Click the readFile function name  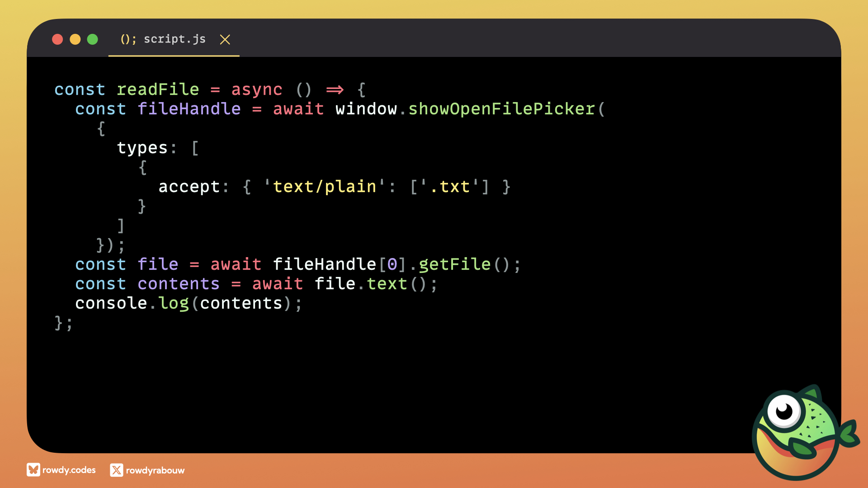pyautogui.click(x=158, y=89)
